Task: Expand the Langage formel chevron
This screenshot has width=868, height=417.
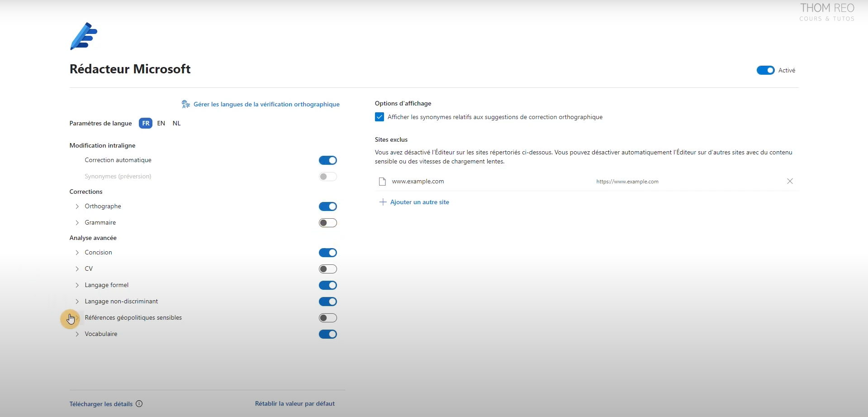Action: [77, 285]
